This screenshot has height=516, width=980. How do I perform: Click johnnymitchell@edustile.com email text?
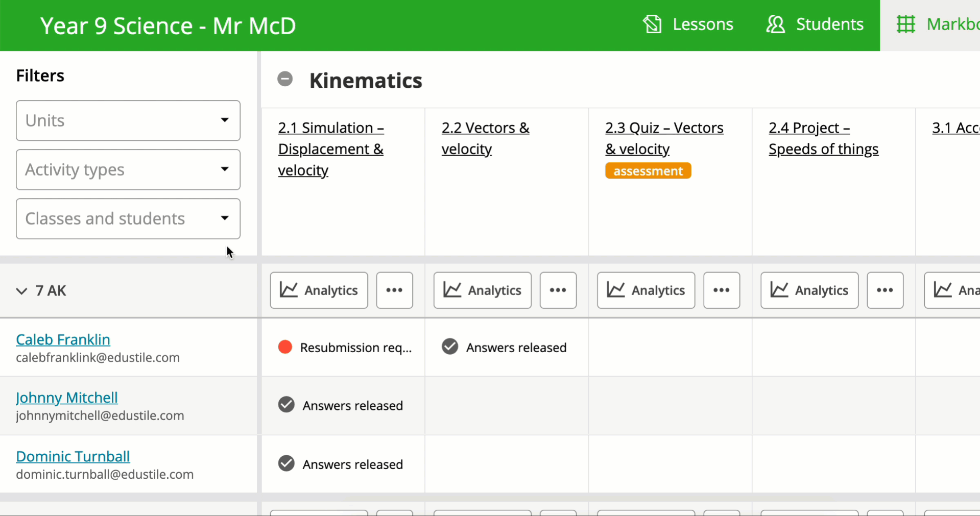pos(100,416)
